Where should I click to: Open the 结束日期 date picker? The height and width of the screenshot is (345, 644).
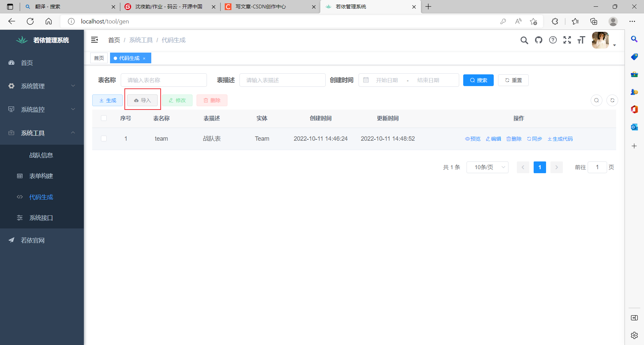[x=428, y=80]
